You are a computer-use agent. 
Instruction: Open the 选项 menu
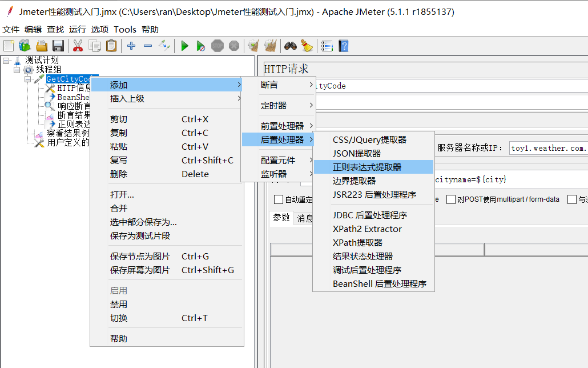[x=100, y=29]
